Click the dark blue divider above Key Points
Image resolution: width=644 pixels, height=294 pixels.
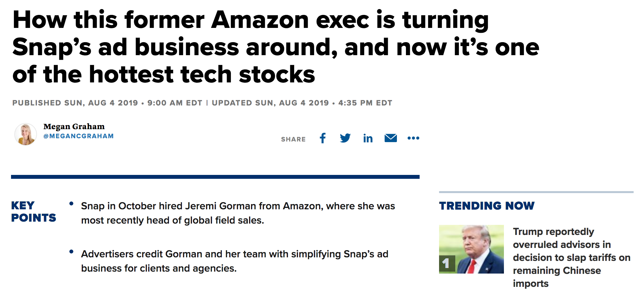click(215, 177)
